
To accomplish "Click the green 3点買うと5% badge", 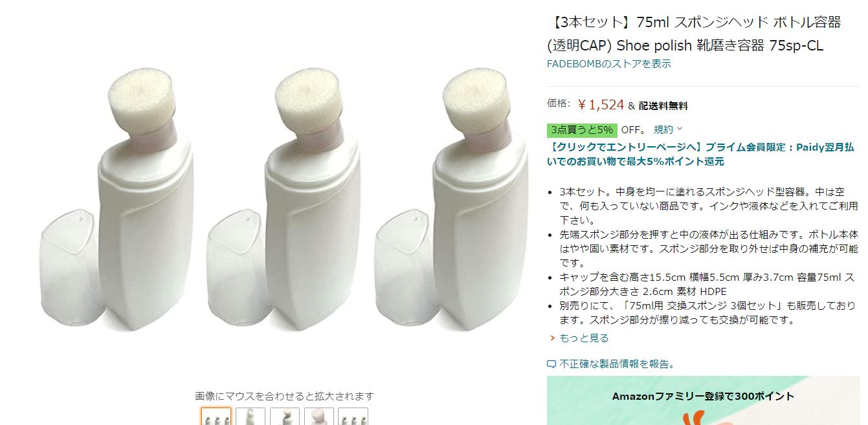I will [x=582, y=129].
